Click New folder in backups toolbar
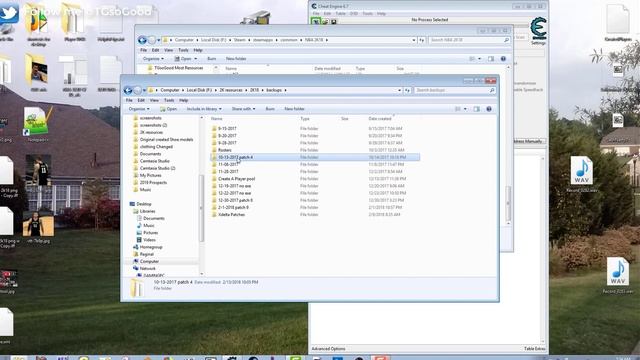 pyautogui.click(x=294, y=109)
